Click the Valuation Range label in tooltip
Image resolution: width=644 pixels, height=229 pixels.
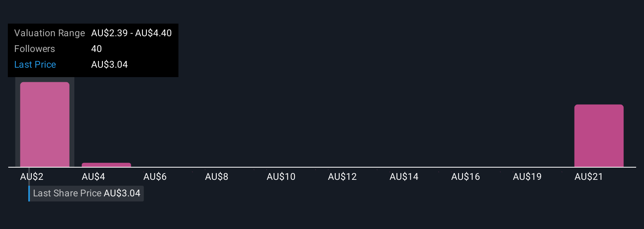(49, 33)
